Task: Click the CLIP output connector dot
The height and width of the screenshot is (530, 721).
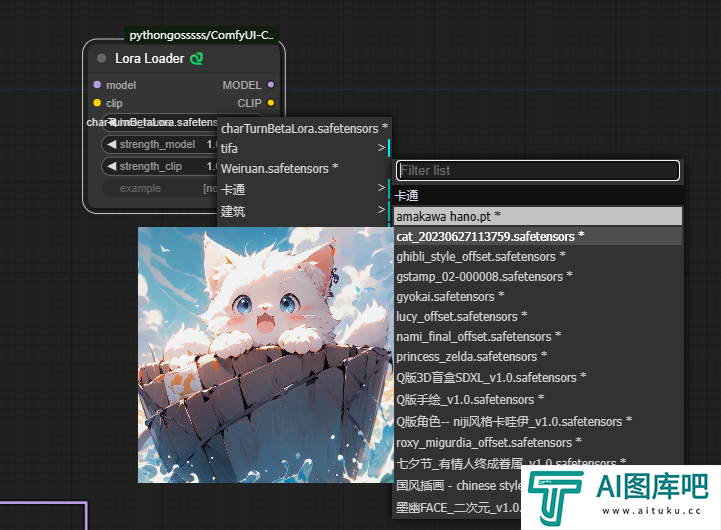Action: coord(271,103)
